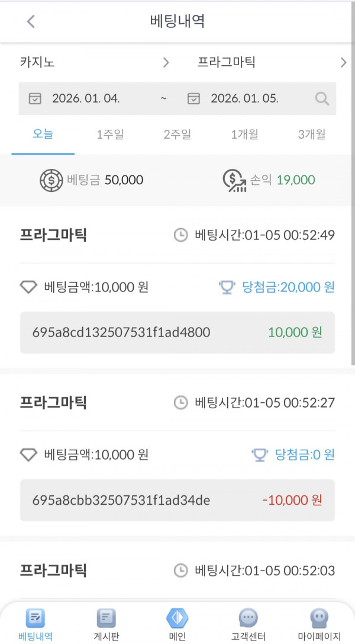The height and width of the screenshot is (644, 355).
Task: Tap the calendar icon beside 2026. 01. 04.
Action: [36, 98]
